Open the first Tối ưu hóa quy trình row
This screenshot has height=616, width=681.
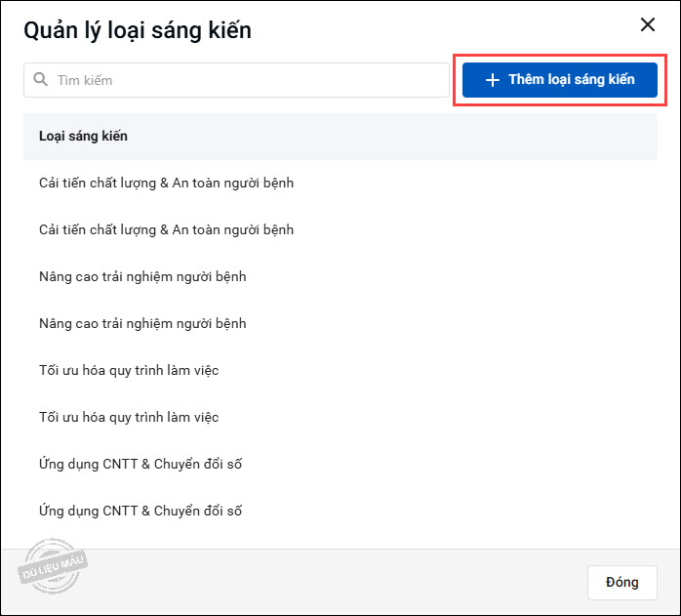(129, 370)
